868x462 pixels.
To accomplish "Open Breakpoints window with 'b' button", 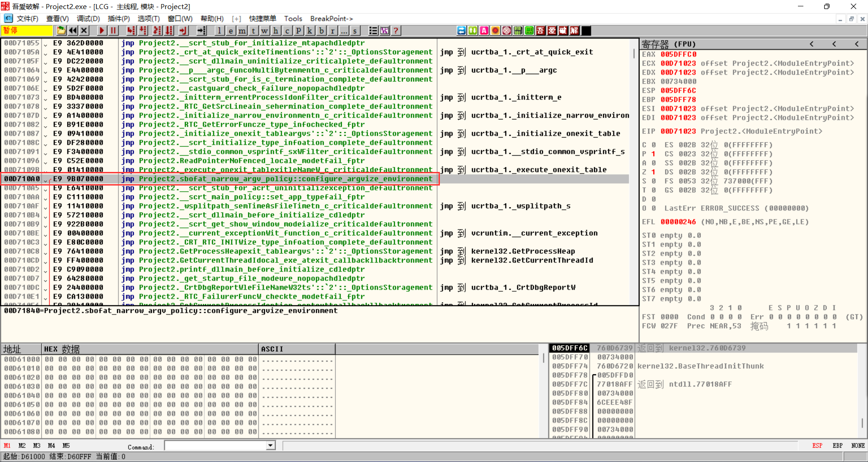I will pos(321,30).
